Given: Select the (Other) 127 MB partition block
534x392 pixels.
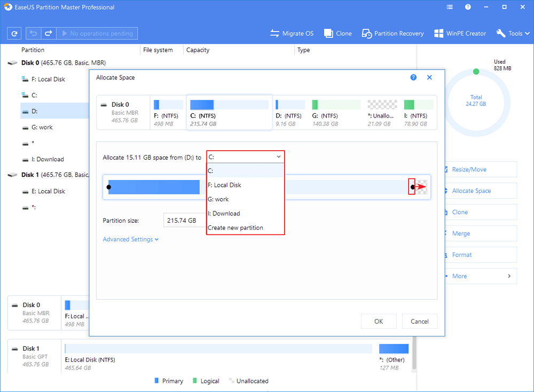Looking at the screenshot, I should pos(394,357).
